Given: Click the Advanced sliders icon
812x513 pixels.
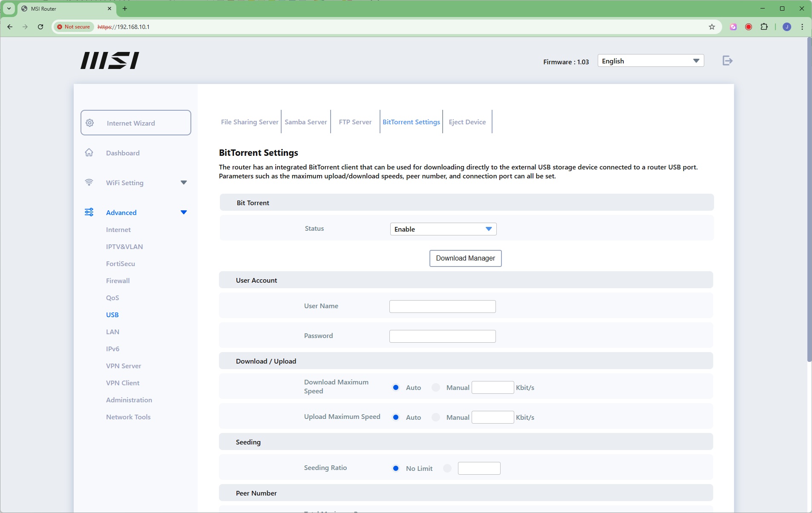Looking at the screenshot, I should pos(89,212).
